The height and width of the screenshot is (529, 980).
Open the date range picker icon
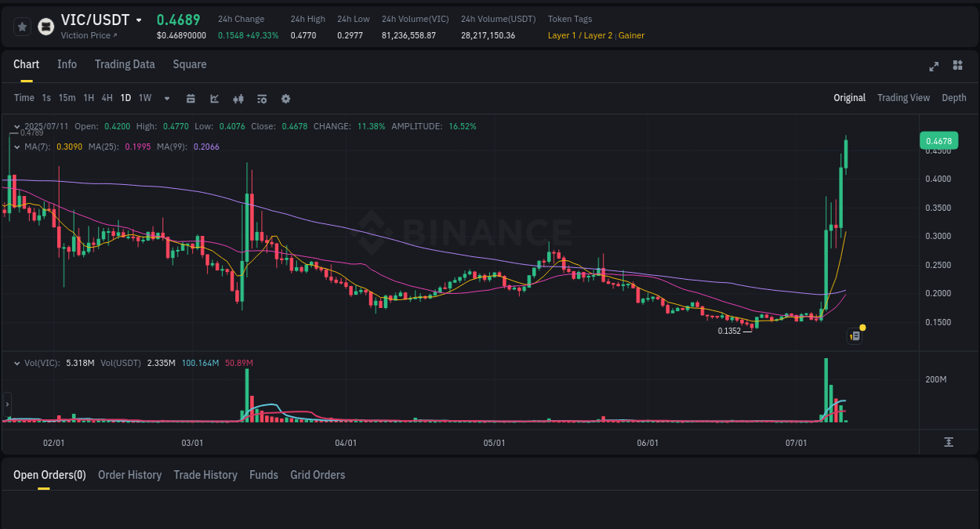click(x=191, y=98)
